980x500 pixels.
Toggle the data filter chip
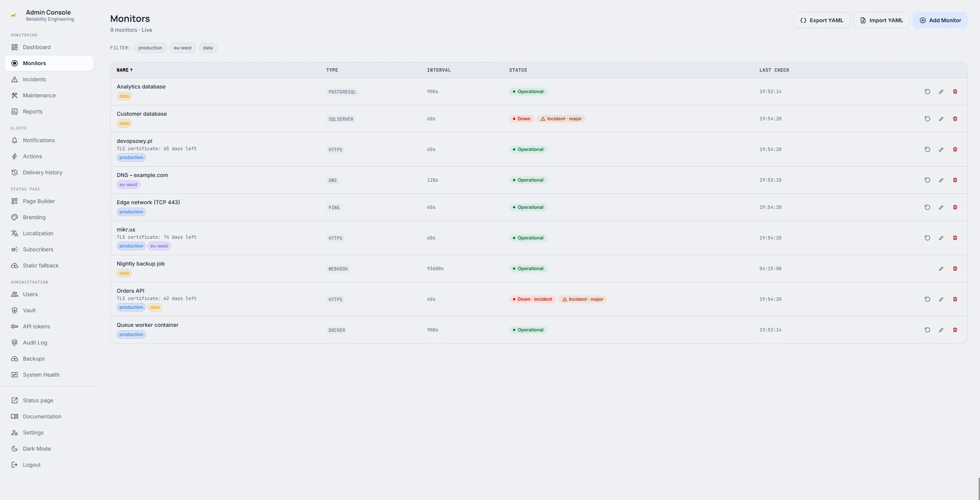(208, 48)
